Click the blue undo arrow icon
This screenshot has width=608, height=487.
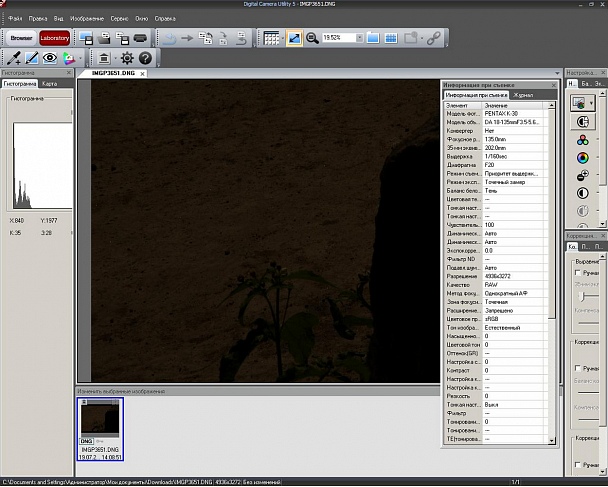[169, 38]
